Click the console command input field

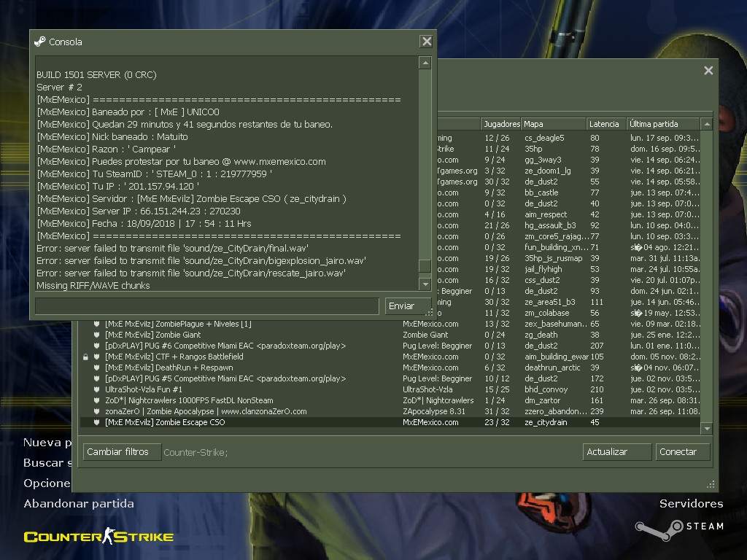click(x=207, y=306)
